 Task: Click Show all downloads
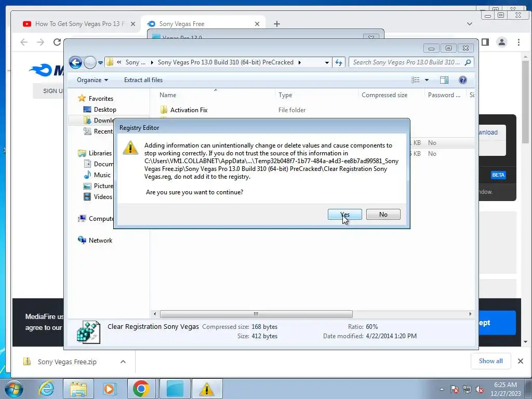click(x=490, y=361)
